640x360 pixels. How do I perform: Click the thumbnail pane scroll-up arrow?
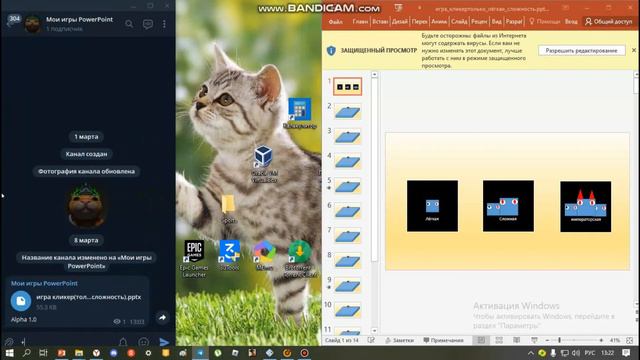coord(374,75)
